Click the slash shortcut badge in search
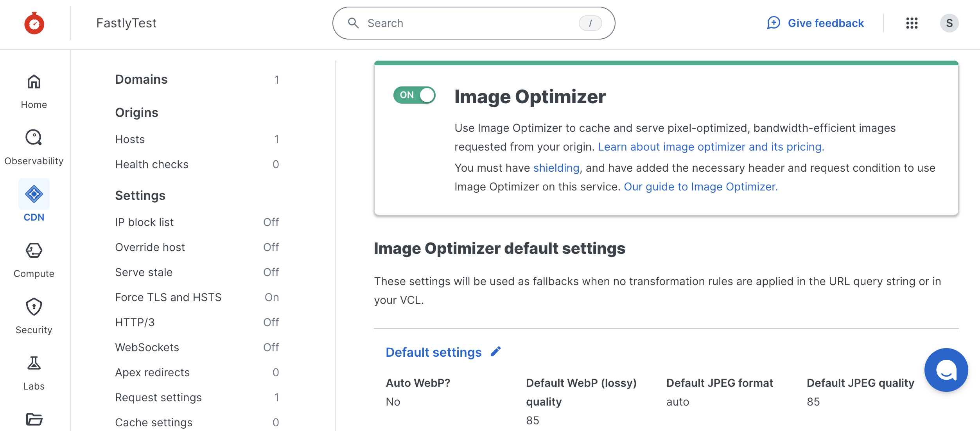The image size is (980, 431). [x=590, y=23]
